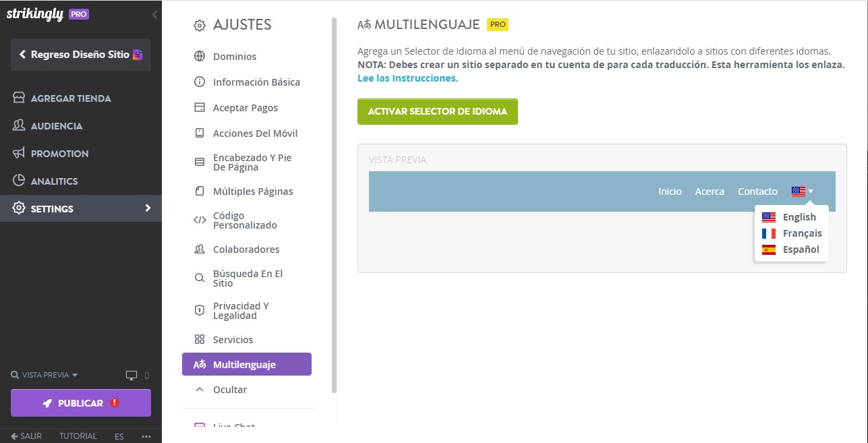Click the Strikingly logo

point(35,14)
